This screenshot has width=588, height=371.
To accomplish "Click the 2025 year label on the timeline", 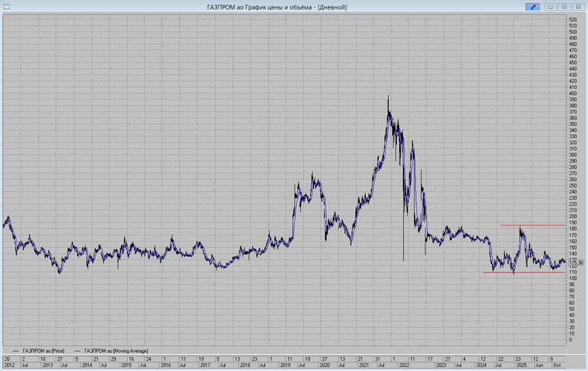I will coord(521,365).
